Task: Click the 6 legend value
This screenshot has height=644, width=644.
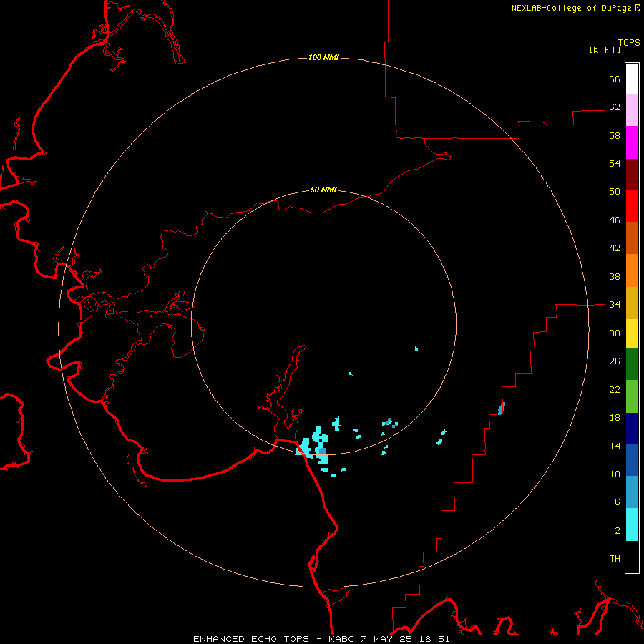Action: coord(618,502)
